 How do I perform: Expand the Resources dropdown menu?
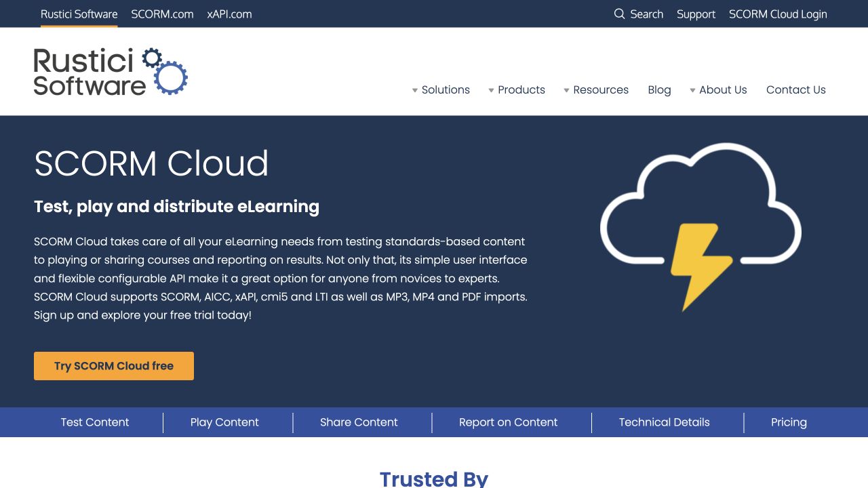[x=596, y=89]
